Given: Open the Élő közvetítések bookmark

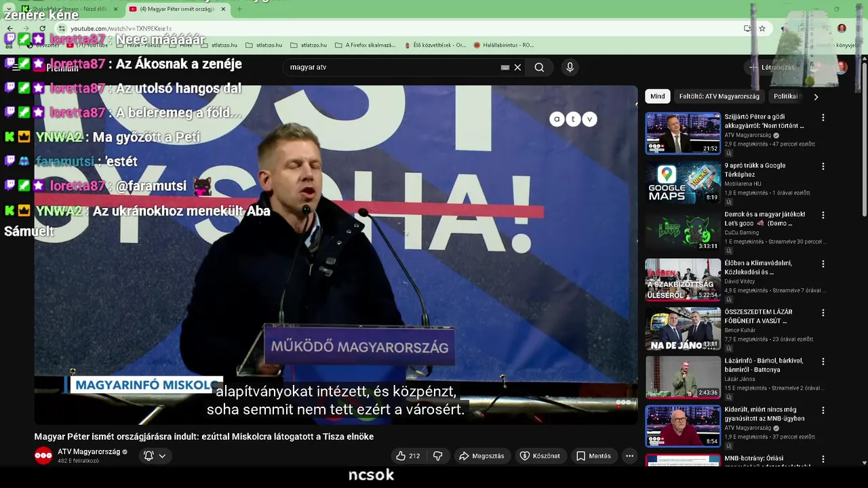Looking at the screenshot, I should [x=435, y=45].
